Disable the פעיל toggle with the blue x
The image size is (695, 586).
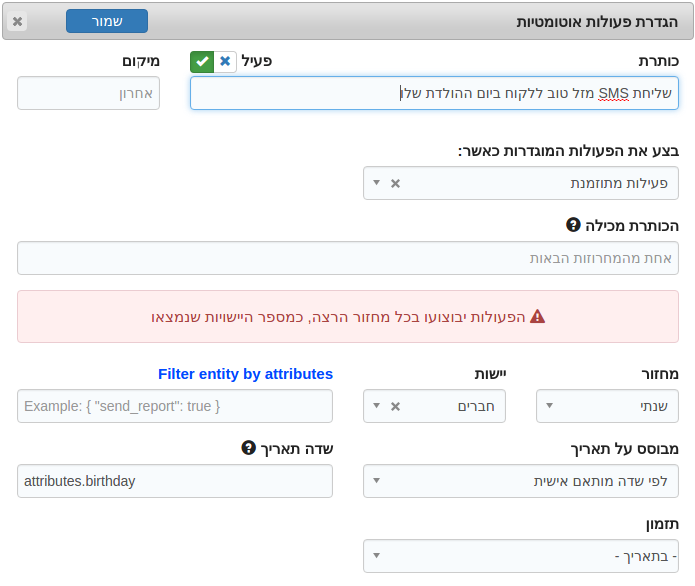225,62
